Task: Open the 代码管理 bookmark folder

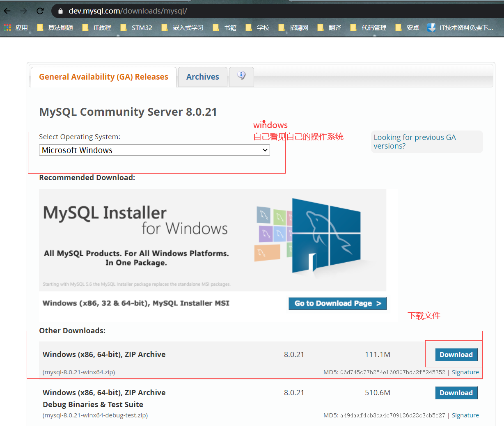Action: point(368,27)
